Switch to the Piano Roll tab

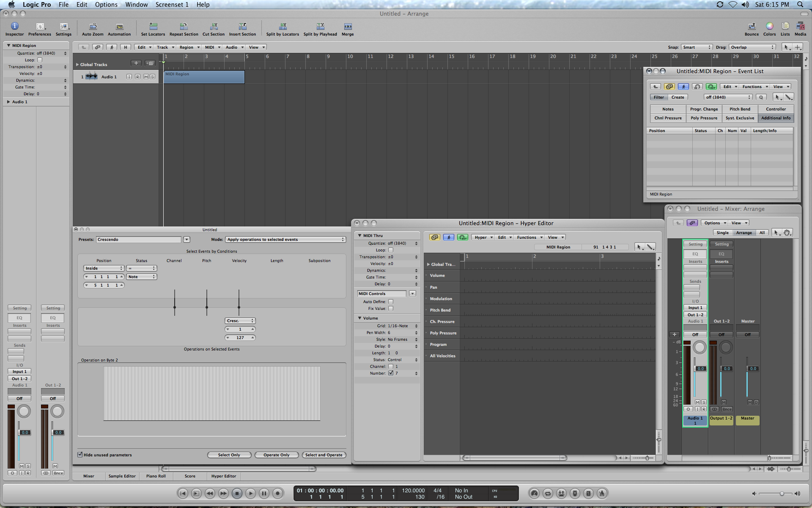click(156, 476)
